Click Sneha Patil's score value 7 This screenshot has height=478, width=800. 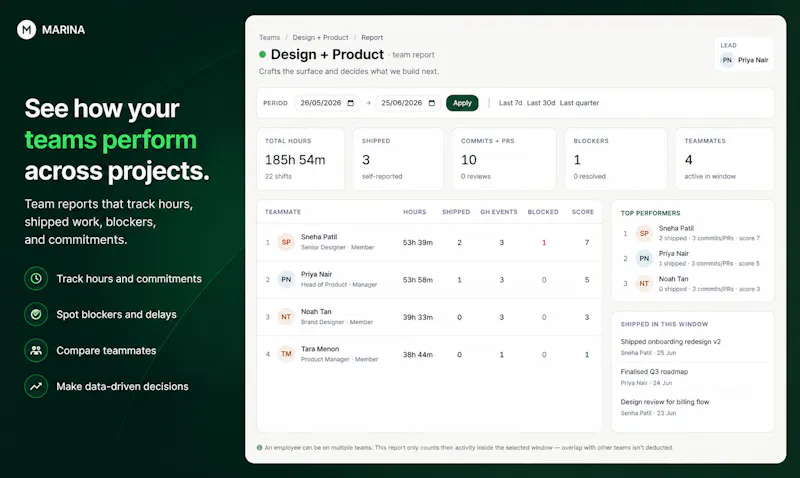tap(587, 242)
